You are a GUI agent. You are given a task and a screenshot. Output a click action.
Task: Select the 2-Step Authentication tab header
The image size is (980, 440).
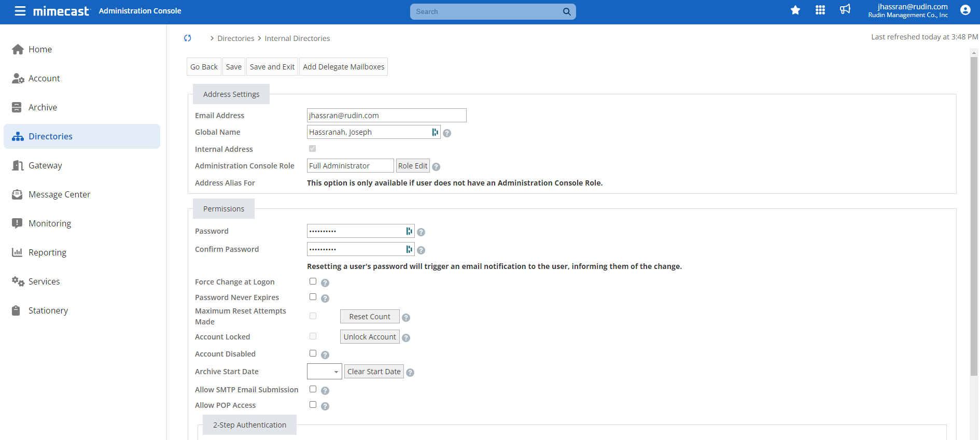(249, 425)
